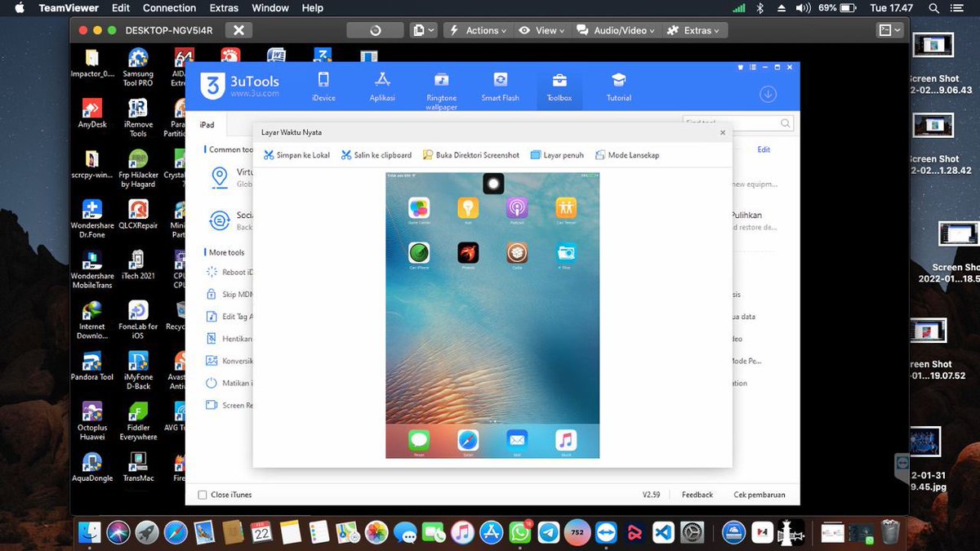This screenshot has width=980, height=551.
Task: Click the iRemove Tools desktop shortcut
Action: click(138, 118)
